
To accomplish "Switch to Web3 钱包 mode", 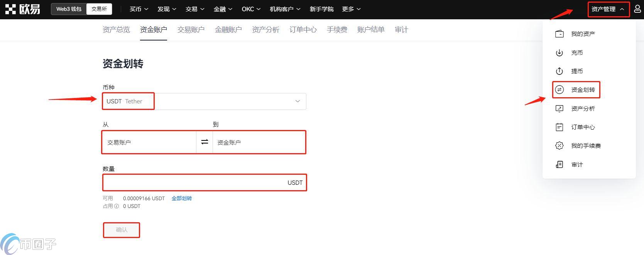I will click(x=69, y=9).
